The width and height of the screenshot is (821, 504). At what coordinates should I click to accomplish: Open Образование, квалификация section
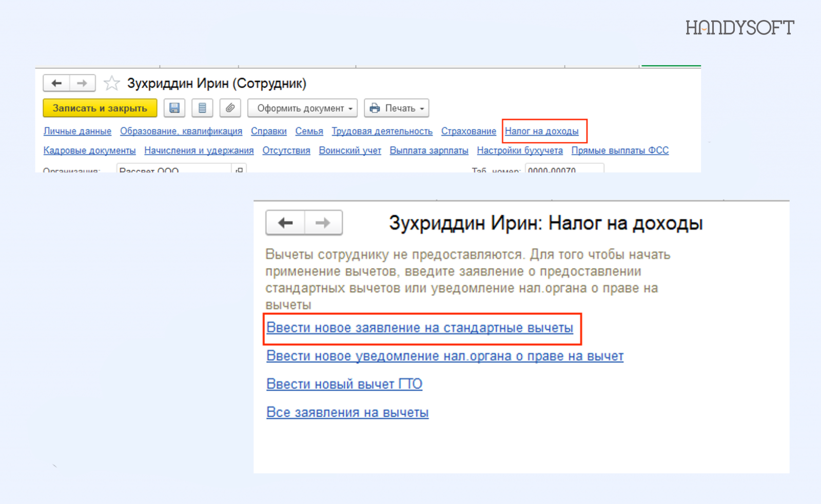[x=181, y=131]
